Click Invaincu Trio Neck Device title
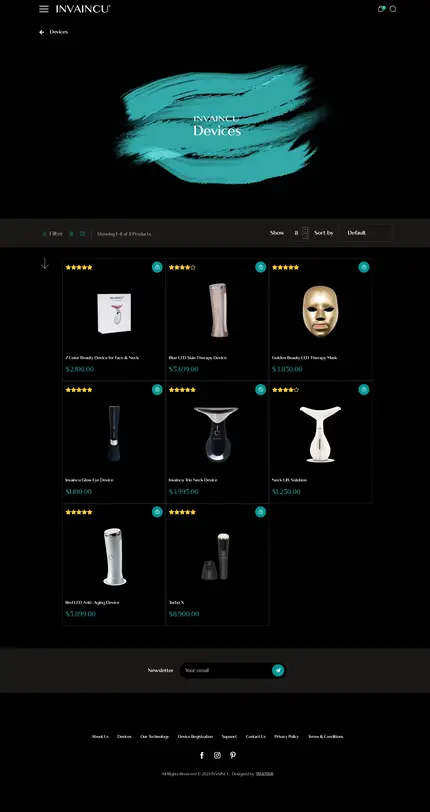The image size is (430, 812). (x=193, y=480)
